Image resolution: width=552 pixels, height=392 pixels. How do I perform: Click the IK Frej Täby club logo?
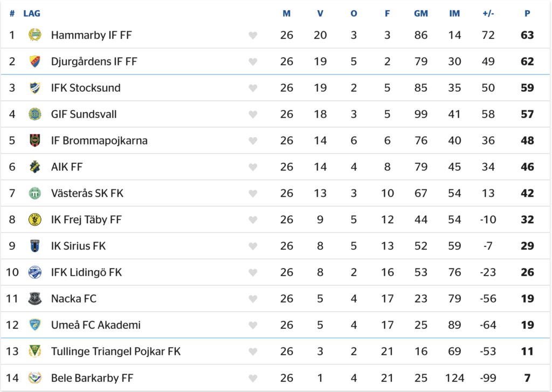pyautogui.click(x=35, y=219)
